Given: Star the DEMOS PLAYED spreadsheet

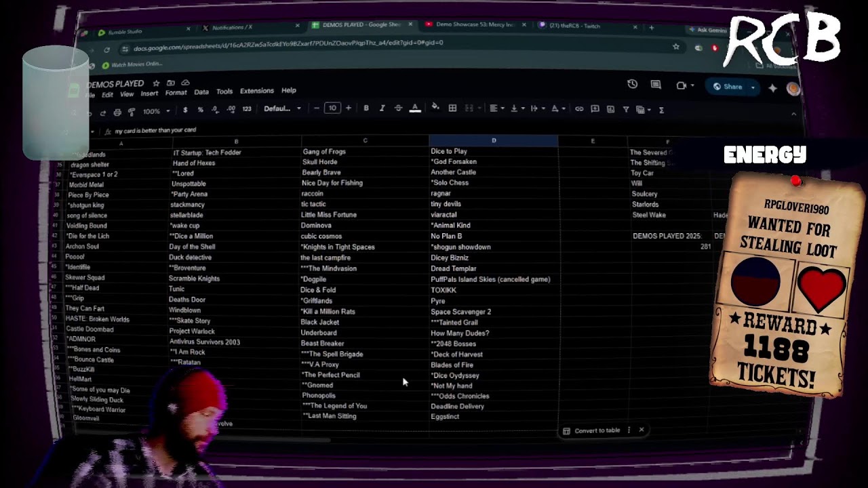Looking at the screenshot, I should [156, 83].
